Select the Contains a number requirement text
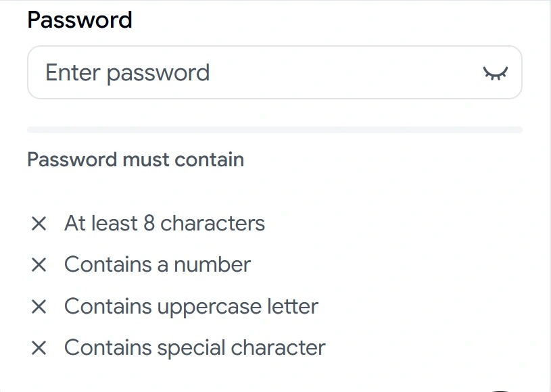 pos(158,264)
